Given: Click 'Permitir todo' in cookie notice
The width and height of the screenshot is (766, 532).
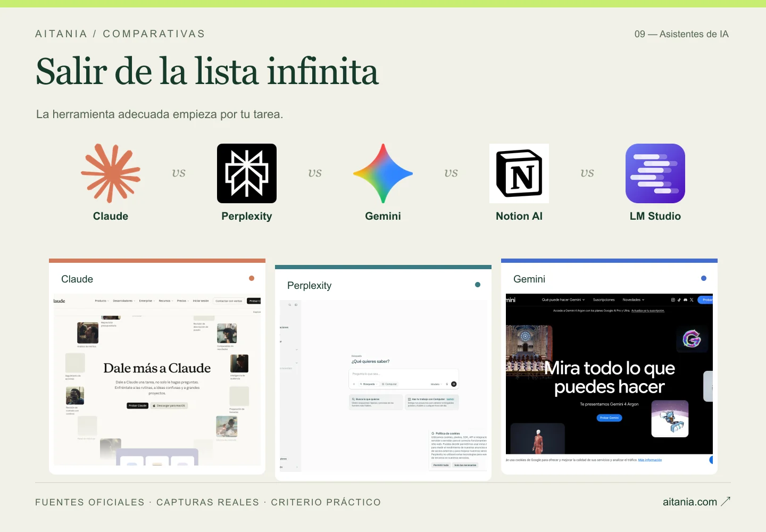Looking at the screenshot, I should coord(441,465).
